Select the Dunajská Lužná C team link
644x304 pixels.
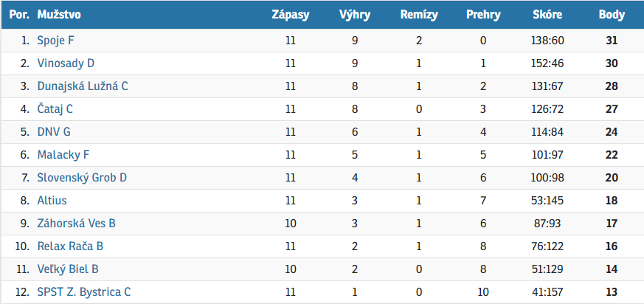[x=83, y=86]
